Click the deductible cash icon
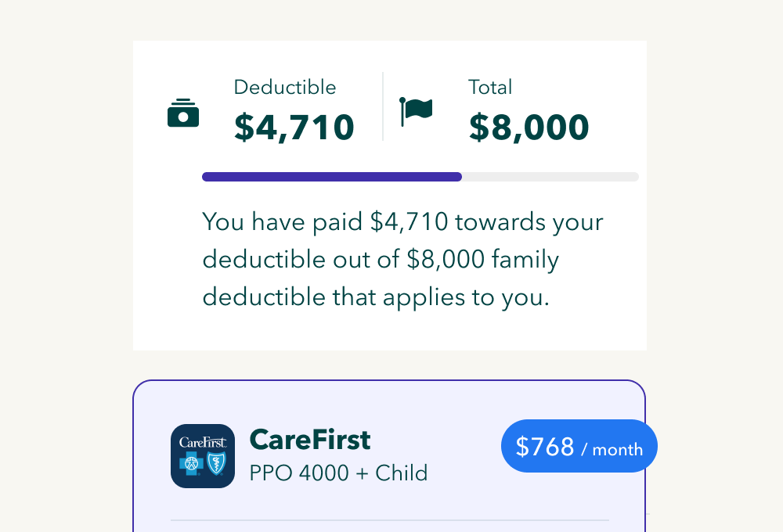Image resolution: width=783 pixels, height=532 pixels. 183,113
